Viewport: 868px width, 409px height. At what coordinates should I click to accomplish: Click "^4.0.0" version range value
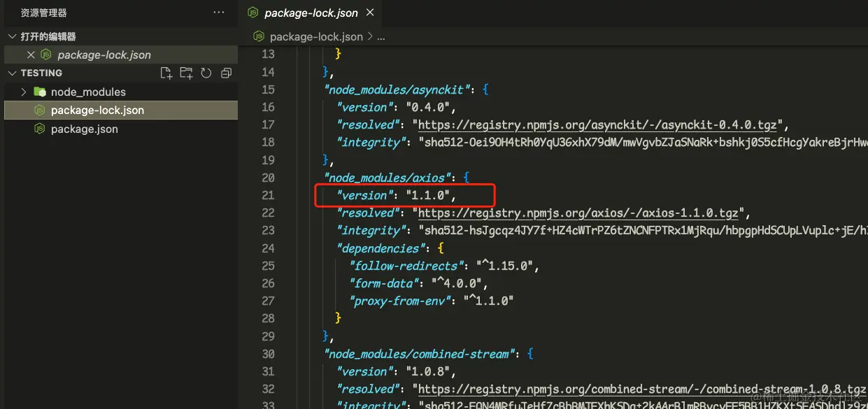point(457,284)
